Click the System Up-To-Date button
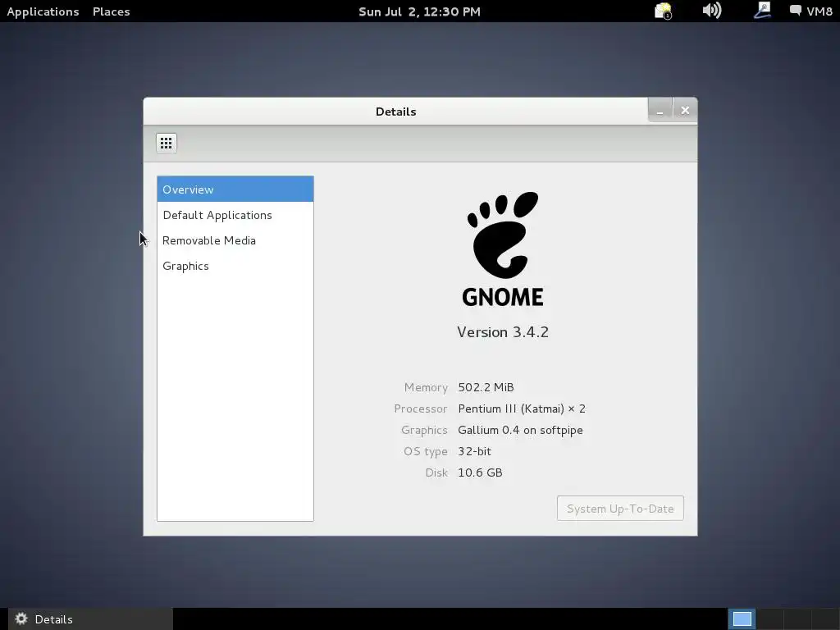The height and width of the screenshot is (630, 840). click(x=620, y=509)
